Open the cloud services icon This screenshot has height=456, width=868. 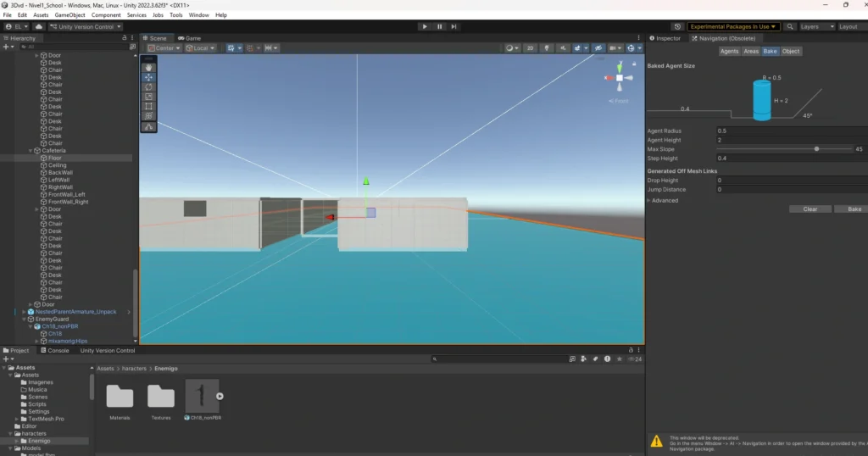39,26
